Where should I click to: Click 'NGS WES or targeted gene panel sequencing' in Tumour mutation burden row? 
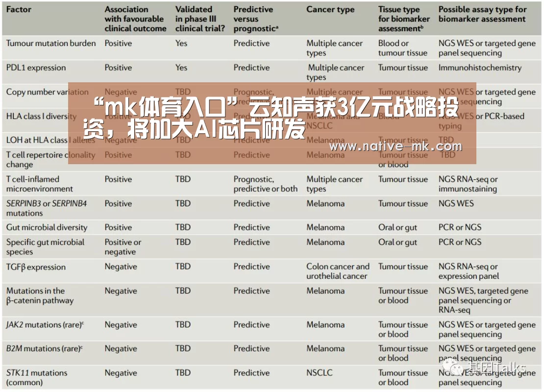[x=487, y=48]
